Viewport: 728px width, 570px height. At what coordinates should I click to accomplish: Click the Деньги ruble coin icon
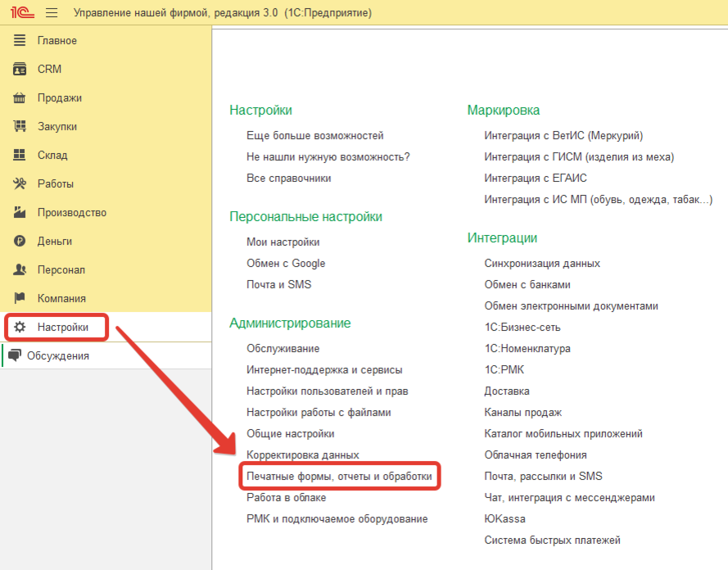(20, 241)
